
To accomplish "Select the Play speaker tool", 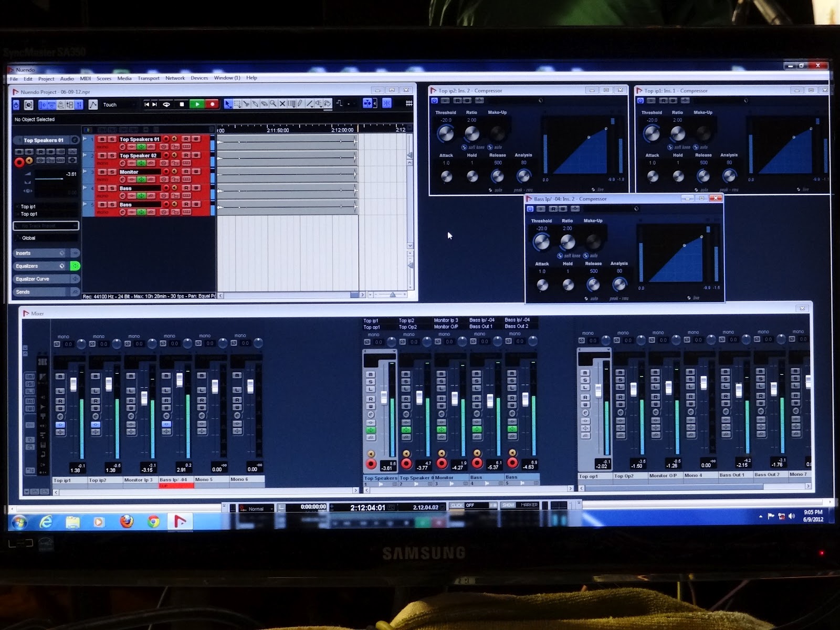I will [x=319, y=104].
